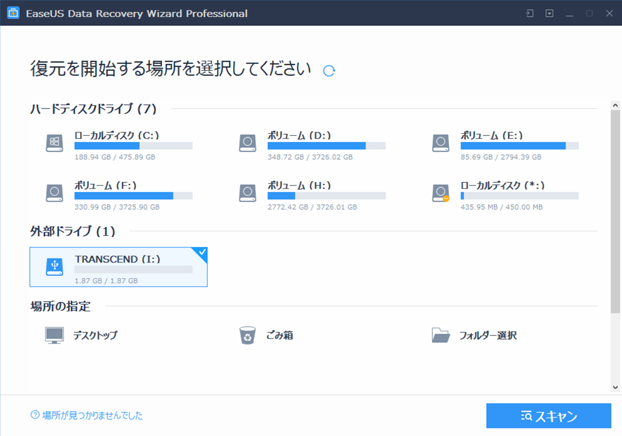The height and width of the screenshot is (436, 622).
Task: Click the help question mark icon
Action: tap(35, 415)
